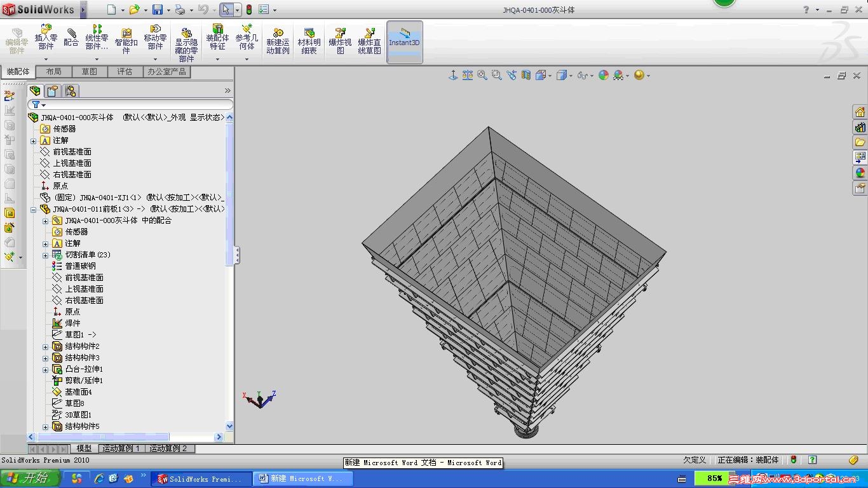Click 显示隐藏的零部件 show hidden components
868x488 pixels.
click(x=186, y=44)
